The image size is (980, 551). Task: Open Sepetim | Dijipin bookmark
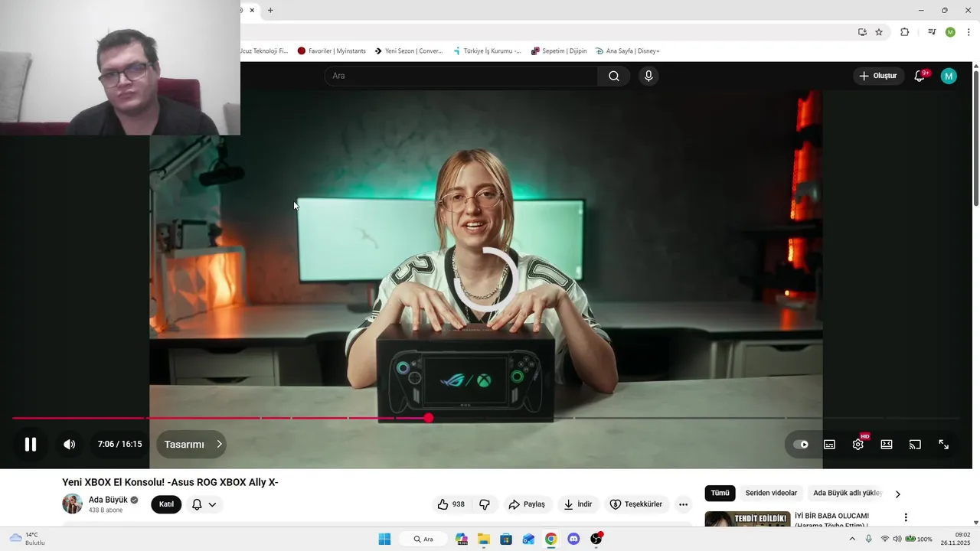tap(559, 51)
